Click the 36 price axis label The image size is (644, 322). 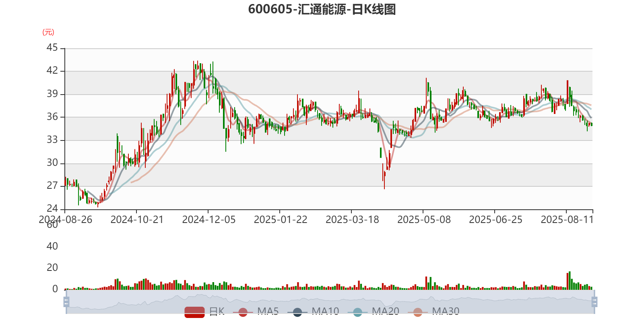click(x=52, y=117)
